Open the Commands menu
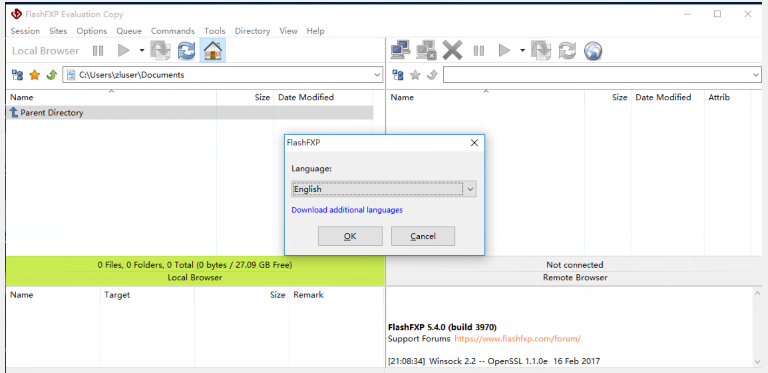Viewport: 768px width, 373px height. [x=172, y=31]
